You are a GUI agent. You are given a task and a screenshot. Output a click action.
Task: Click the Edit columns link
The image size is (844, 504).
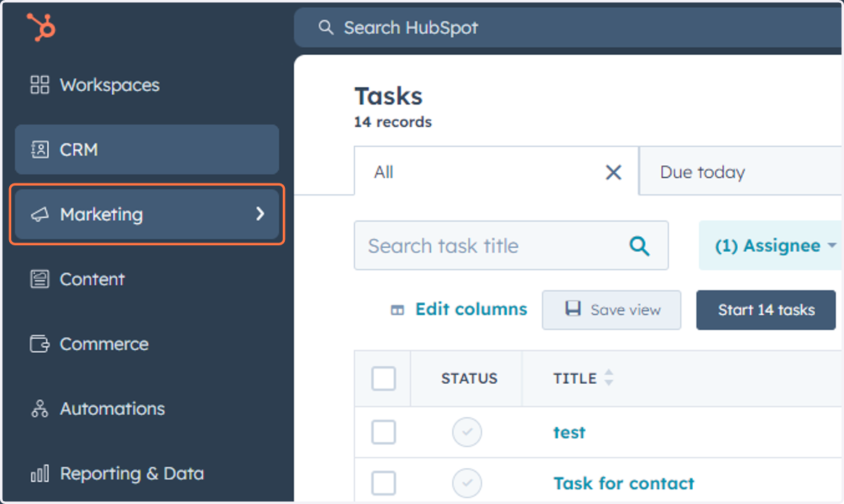click(471, 309)
